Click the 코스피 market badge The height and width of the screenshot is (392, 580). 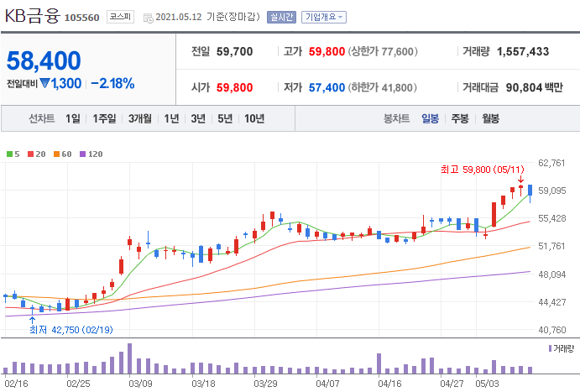120,17
